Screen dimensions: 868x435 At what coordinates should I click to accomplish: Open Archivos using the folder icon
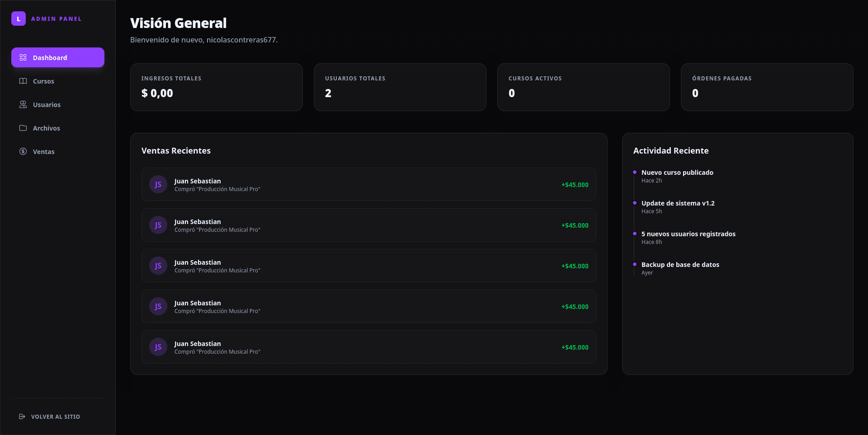click(23, 128)
